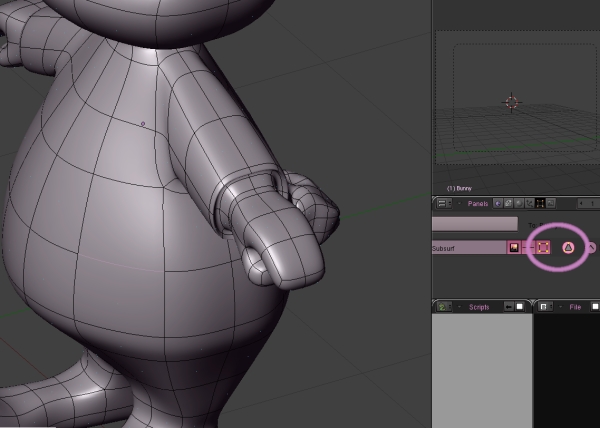The image size is (600, 428).
Task: Click the Subsurf modifier name field
Action: [x=469, y=248]
